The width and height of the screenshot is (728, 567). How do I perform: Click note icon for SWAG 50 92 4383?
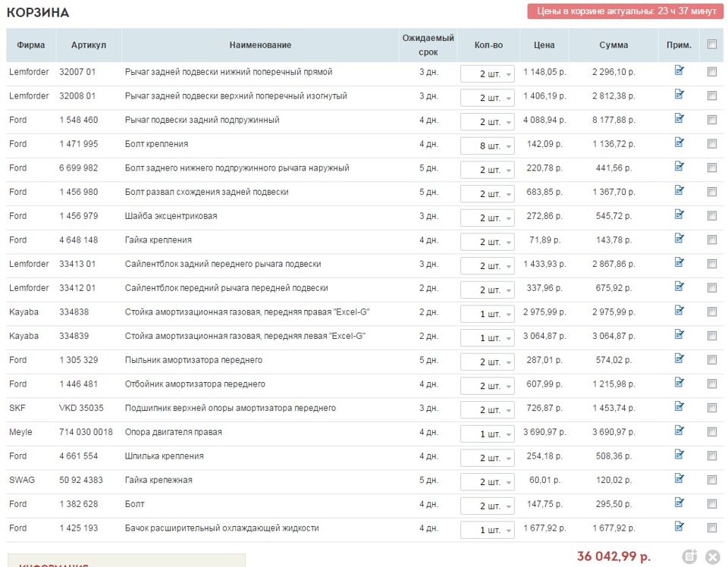tap(679, 479)
